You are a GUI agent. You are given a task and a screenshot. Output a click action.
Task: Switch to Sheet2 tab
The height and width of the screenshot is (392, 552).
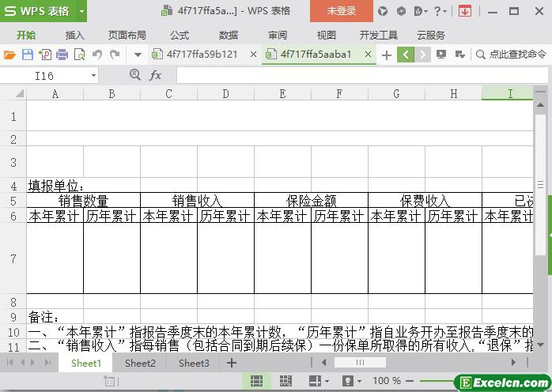click(x=140, y=363)
